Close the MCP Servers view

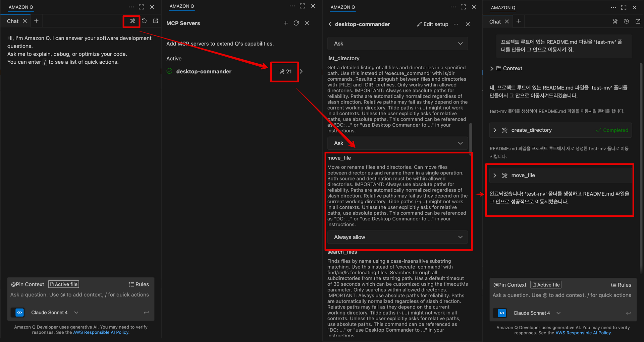[307, 23]
